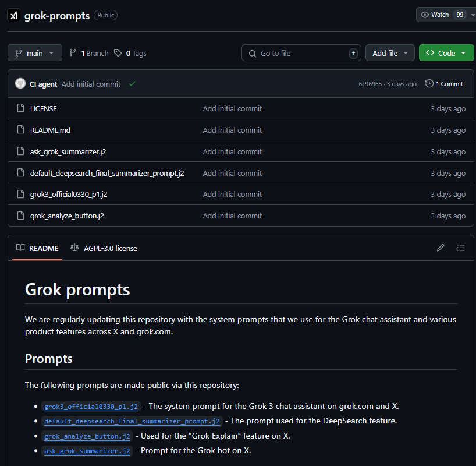The height and width of the screenshot is (466, 476).
Task: Click the book icon on the README tab
Action: pyautogui.click(x=20, y=248)
